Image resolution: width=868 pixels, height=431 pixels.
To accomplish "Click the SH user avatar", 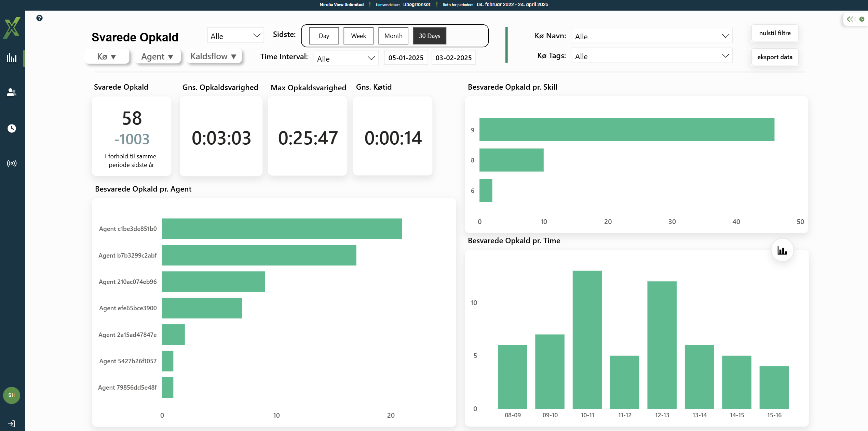I will (12, 395).
